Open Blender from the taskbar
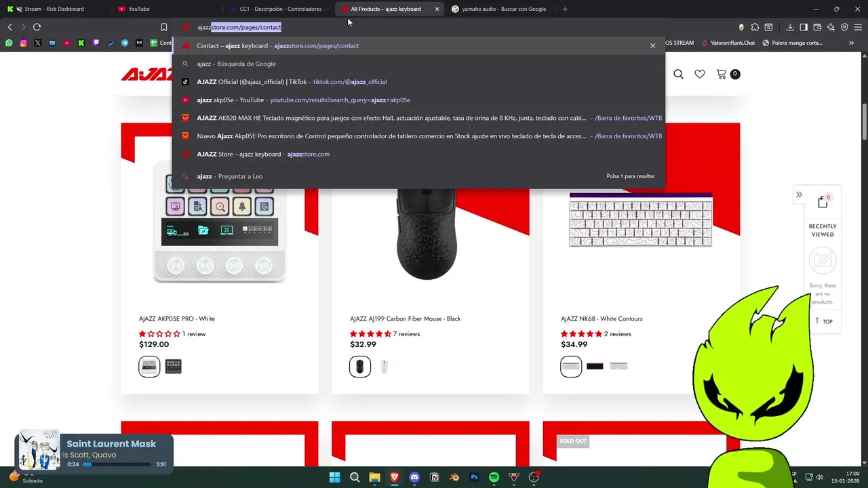 click(454, 477)
